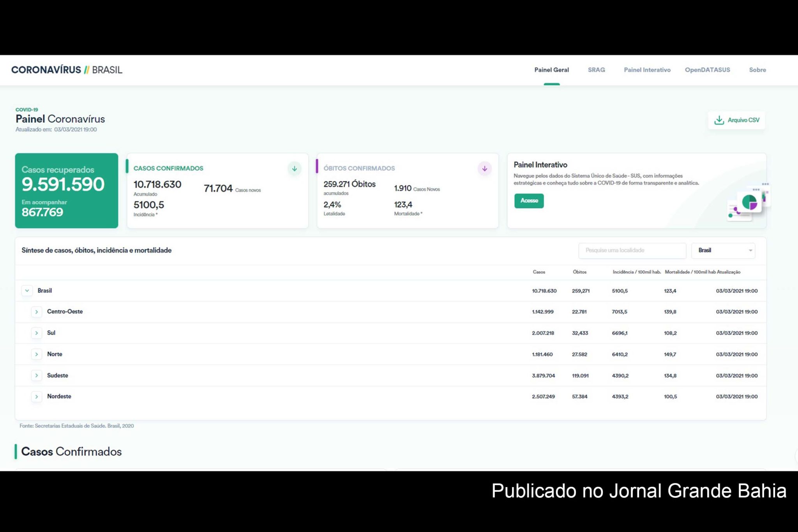798x532 pixels.
Task: Click the Incidência / 100mil hab. header
Action: pyautogui.click(x=637, y=272)
